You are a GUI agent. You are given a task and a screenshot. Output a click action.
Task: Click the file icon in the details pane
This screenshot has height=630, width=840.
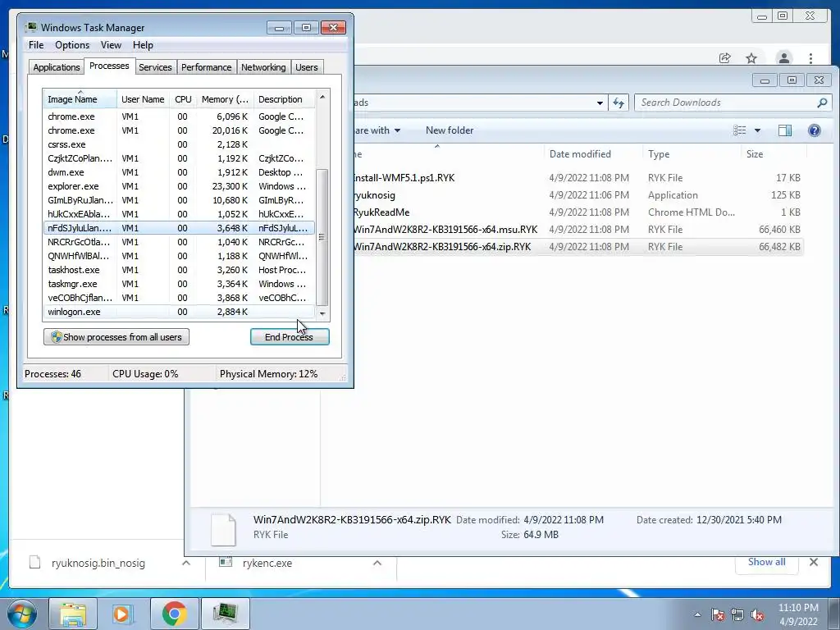(223, 529)
